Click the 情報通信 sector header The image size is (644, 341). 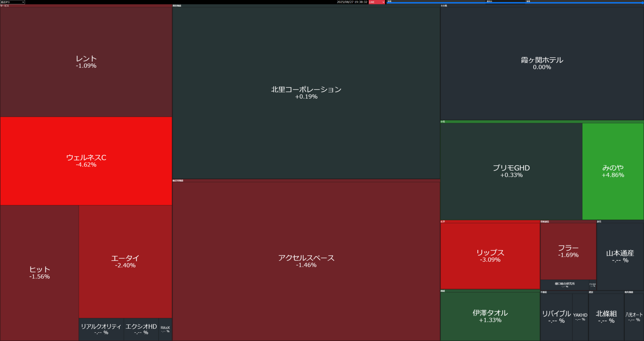pos(568,221)
